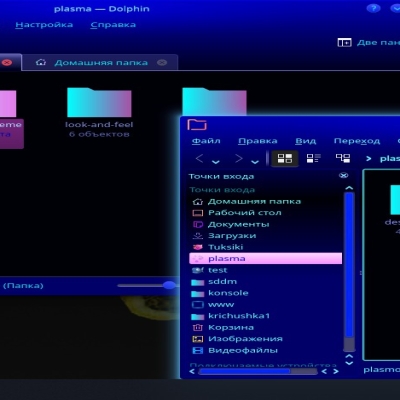This screenshot has width=400, height=400.
Task: Click the breadcrumb arrow before plasma
Action: point(368,159)
